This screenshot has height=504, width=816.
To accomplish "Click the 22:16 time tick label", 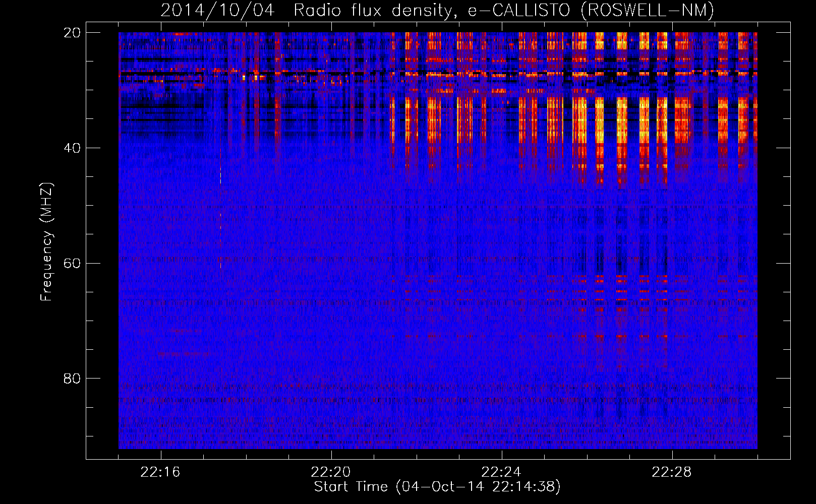I will [x=160, y=472].
